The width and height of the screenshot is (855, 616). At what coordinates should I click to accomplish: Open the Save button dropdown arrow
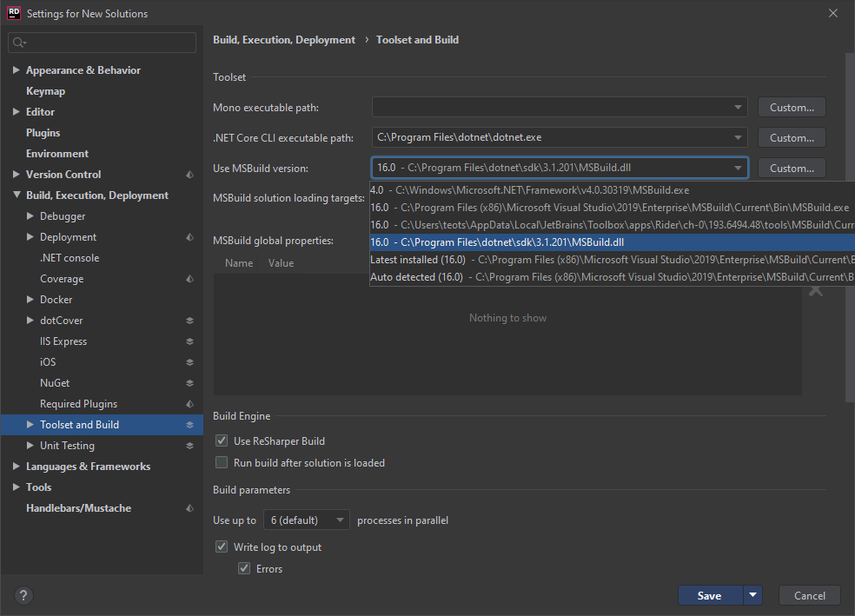(752, 595)
